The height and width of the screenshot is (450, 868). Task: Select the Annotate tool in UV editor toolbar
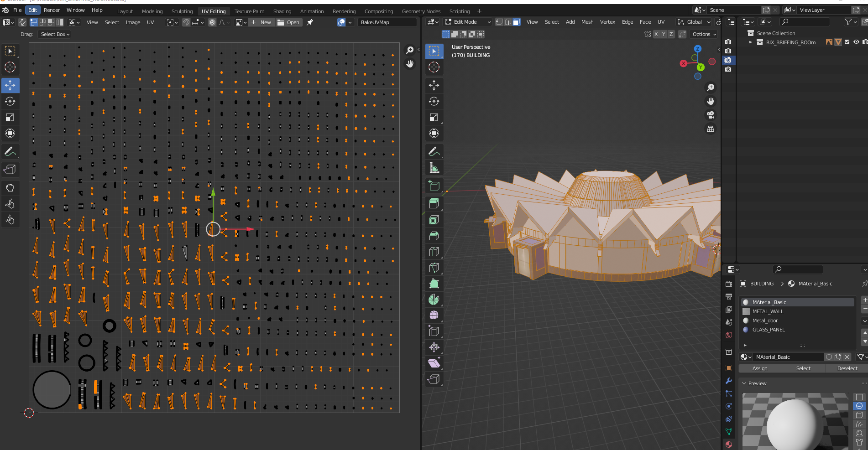click(10, 152)
